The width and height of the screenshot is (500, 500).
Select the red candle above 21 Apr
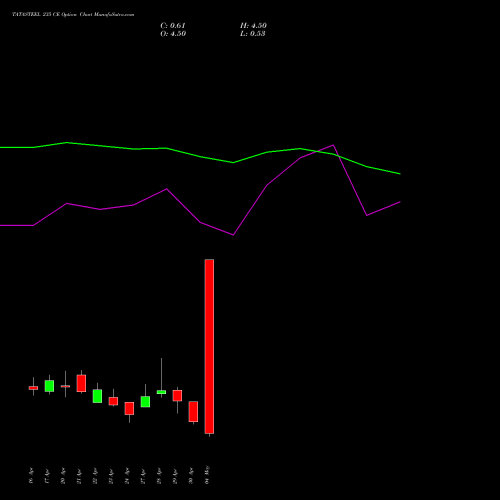(x=81, y=383)
